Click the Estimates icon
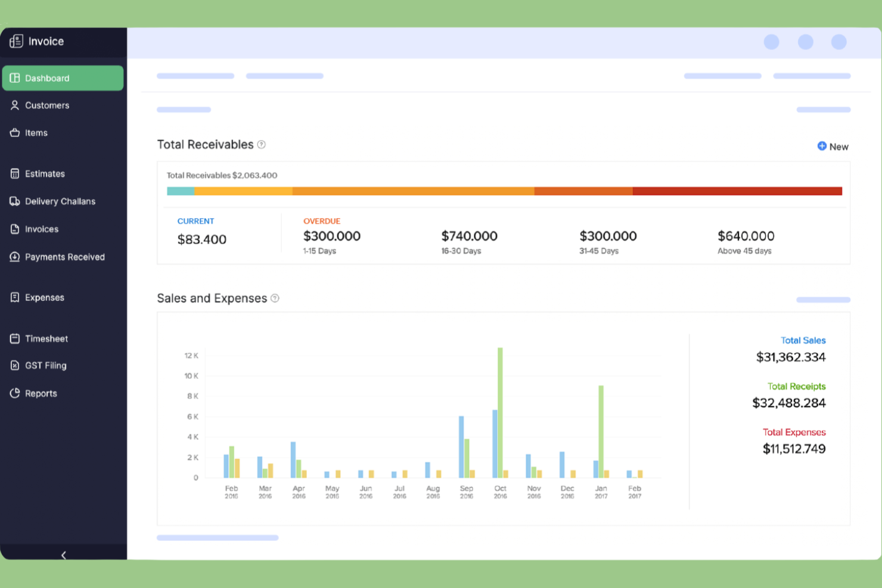This screenshot has height=588, width=882. [x=15, y=173]
